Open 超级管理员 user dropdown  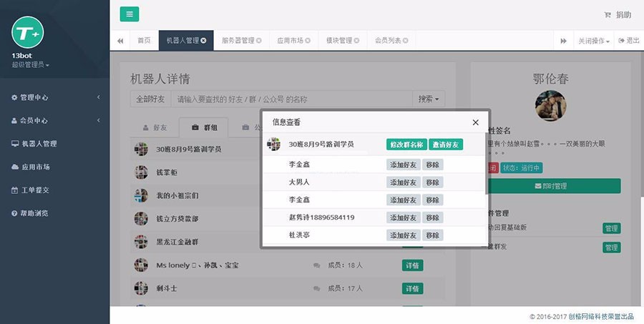click(x=30, y=65)
